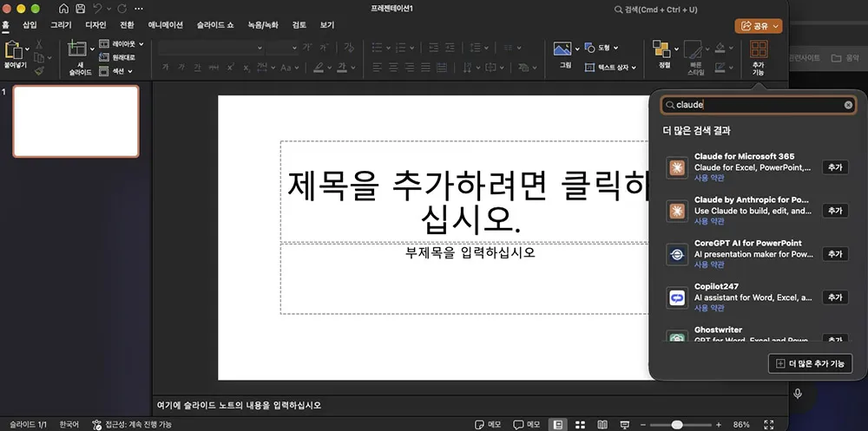Open the 전환 (Transitions) tab
Image resolution: width=868 pixels, height=431 pixels.
point(127,25)
